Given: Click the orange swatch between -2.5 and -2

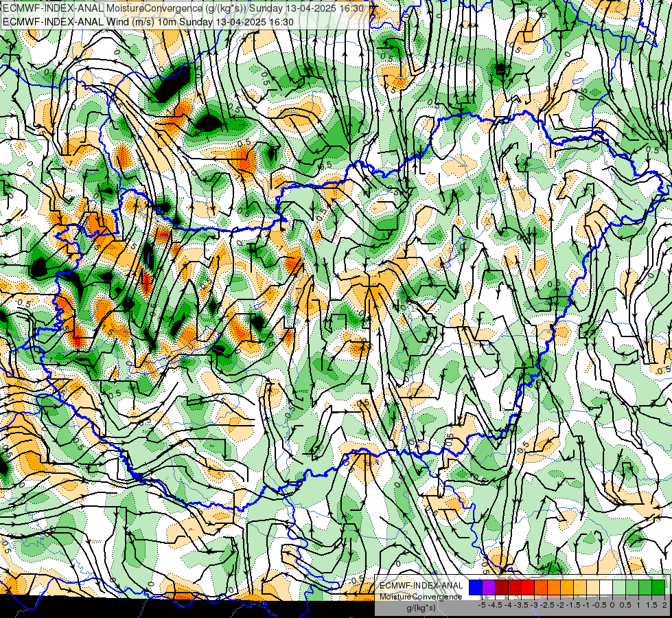Looking at the screenshot, I should point(554,588).
